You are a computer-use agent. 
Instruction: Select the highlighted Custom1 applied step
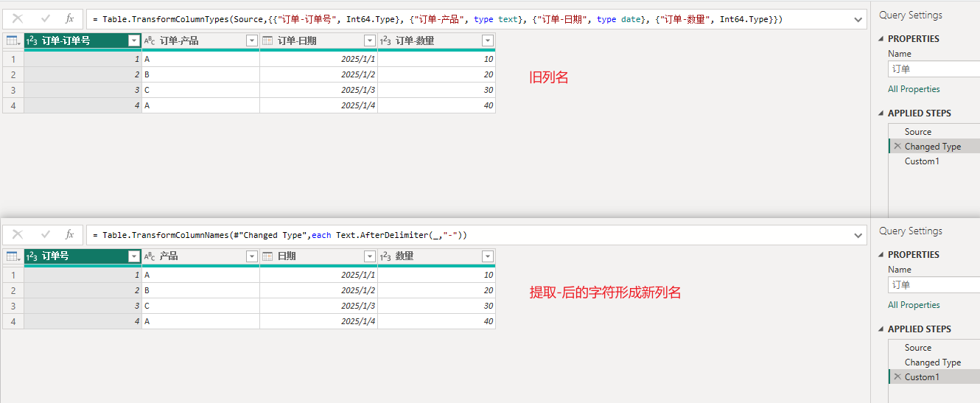tap(922, 377)
